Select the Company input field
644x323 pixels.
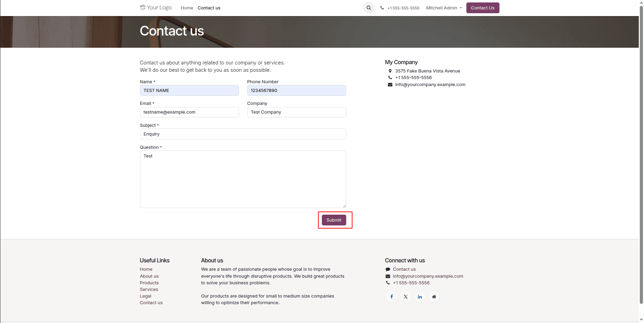pyautogui.click(x=296, y=112)
